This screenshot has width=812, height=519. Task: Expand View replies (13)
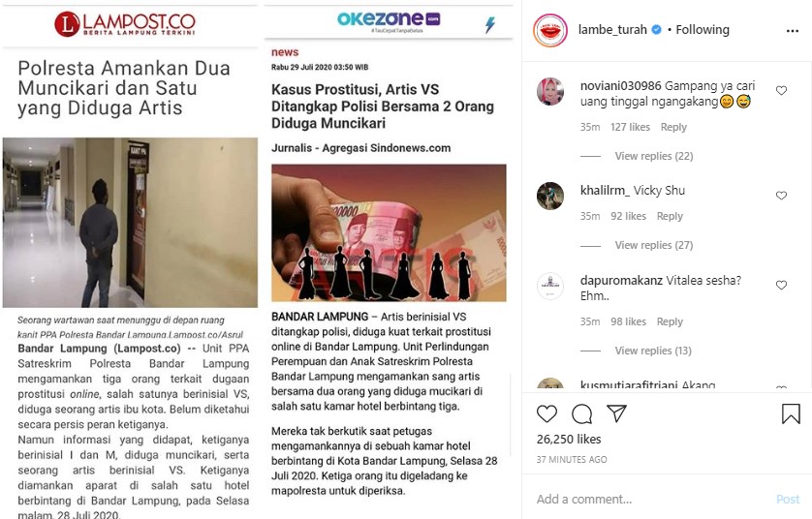pyautogui.click(x=653, y=351)
